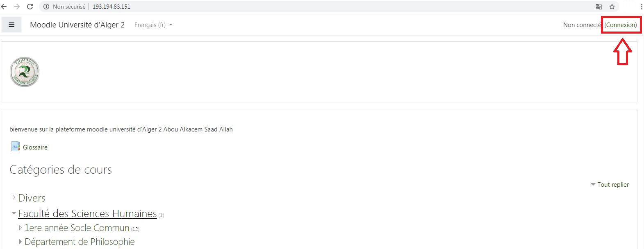The height and width of the screenshot is (249, 644).
Task: Click the Moodle Université d'Alger 2 title
Action: point(77,25)
